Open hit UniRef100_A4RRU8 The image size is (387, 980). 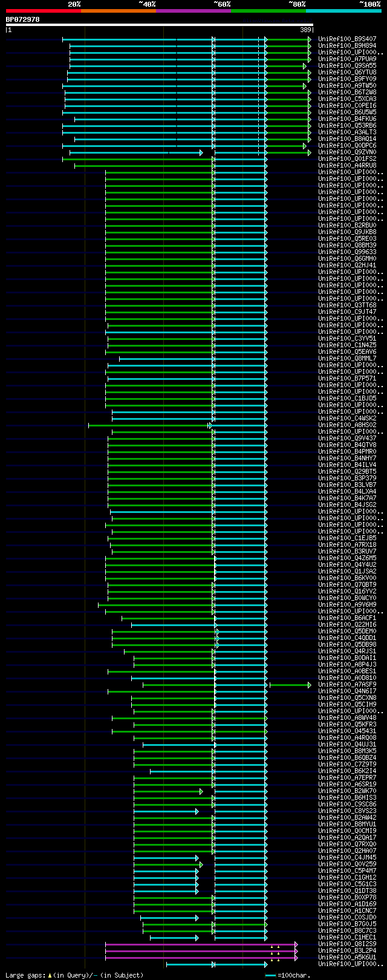coord(347,165)
